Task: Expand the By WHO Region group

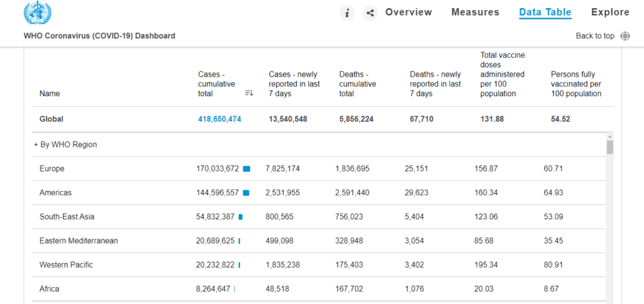Action: pos(65,144)
